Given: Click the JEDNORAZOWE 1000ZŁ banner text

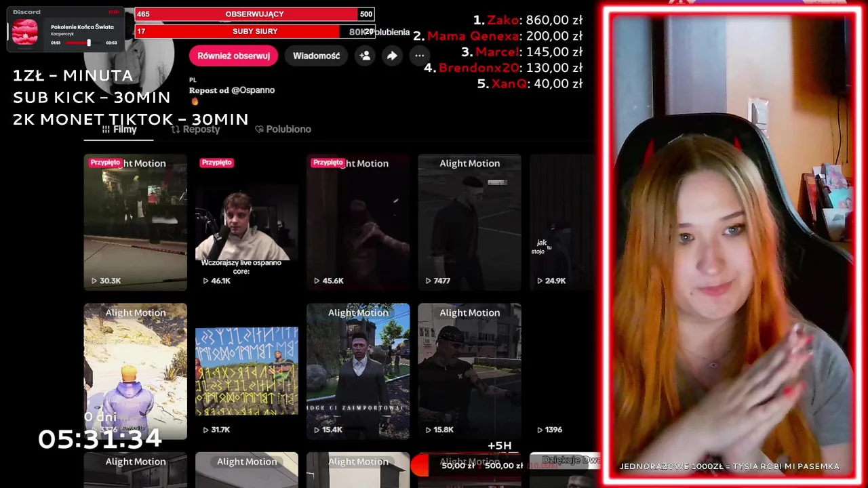Looking at the screenshot, I should coord(730,466).
